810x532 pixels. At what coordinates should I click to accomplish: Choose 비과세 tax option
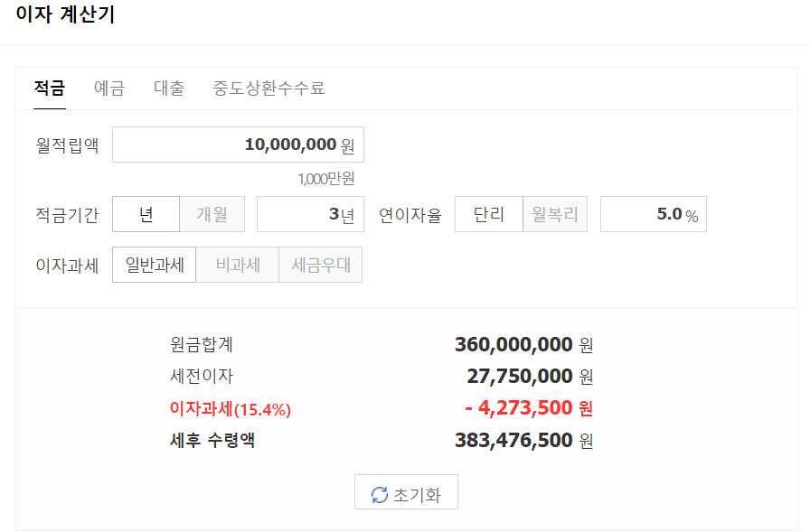[237, 265]
